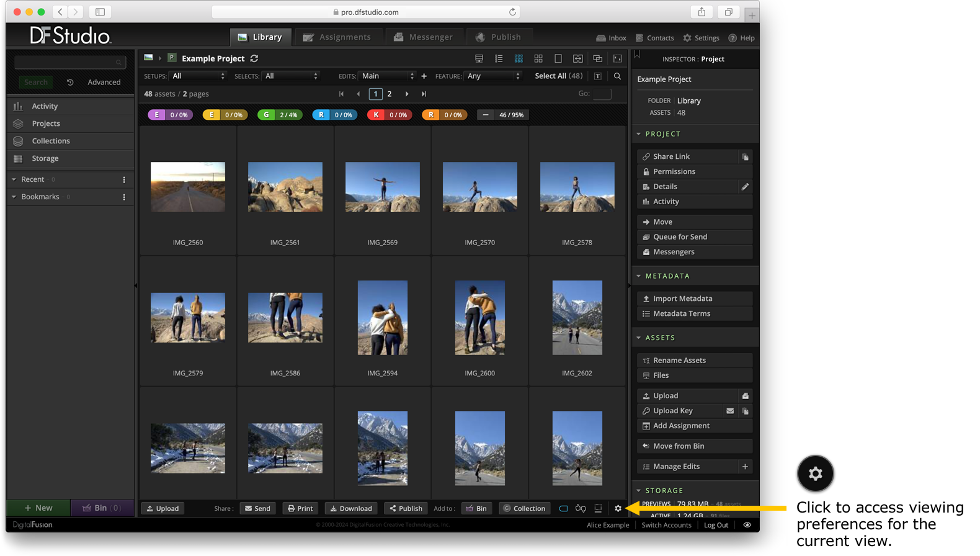This screenshot has height=556, width=980.
Task: Select the IMG_2569 thumbnail
Action: (x=383, y=187)
